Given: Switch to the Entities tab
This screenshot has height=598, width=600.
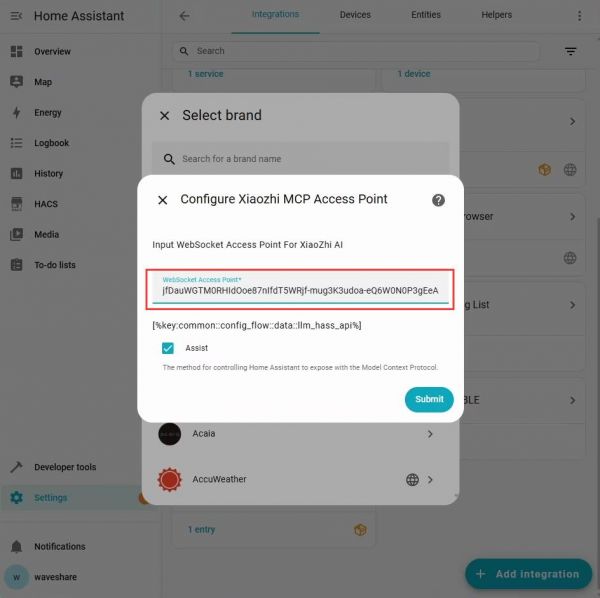Looking at the screenshot, I should (426, 15).
